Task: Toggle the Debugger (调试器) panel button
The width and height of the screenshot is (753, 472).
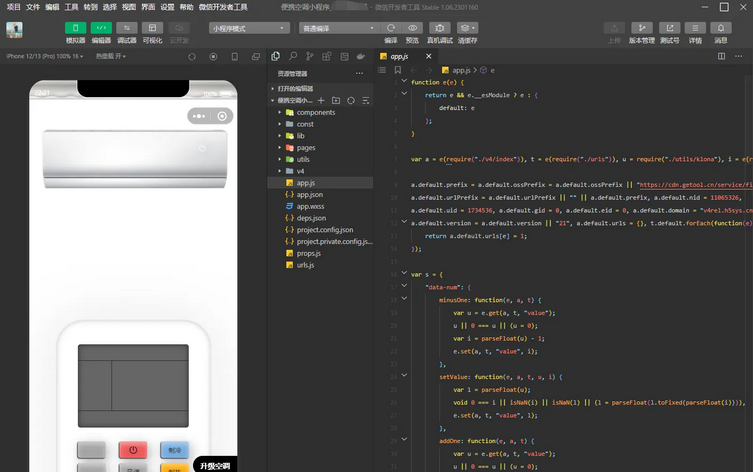Action: point(127,28)
